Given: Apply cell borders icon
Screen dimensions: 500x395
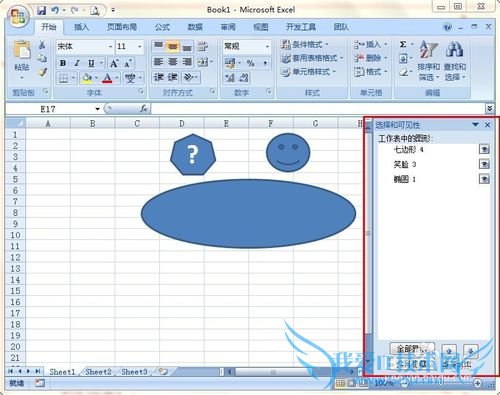Looking at the screenshot, I should click(x=63, y=78).
